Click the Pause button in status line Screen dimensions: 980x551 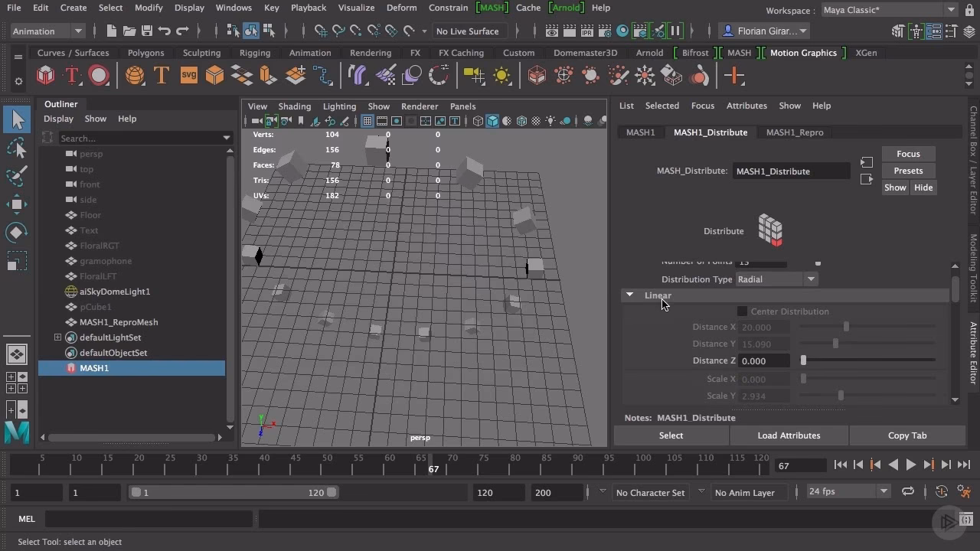(675, 31)
